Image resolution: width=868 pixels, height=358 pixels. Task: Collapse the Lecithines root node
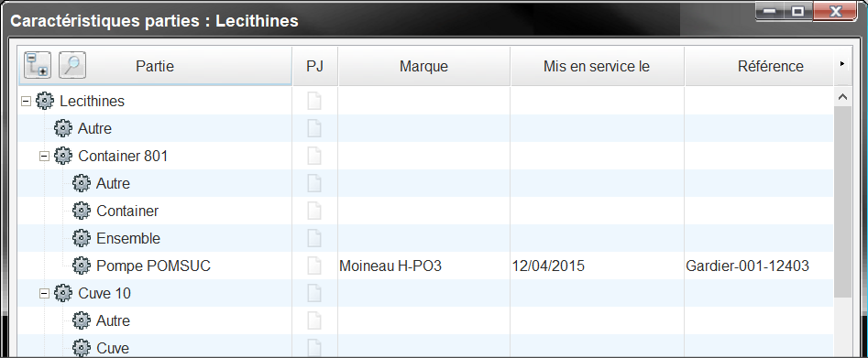tap(25, 102)
